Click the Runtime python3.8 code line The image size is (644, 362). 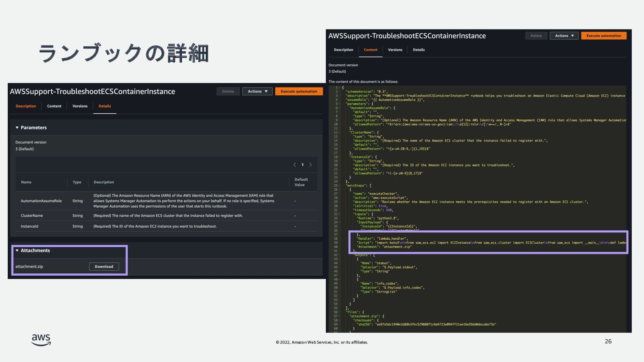coord(378,218)
